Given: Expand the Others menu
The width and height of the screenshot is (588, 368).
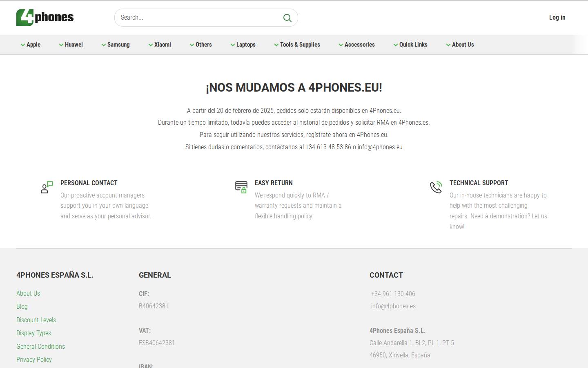Looking at the screenshot, I should 200,45.
